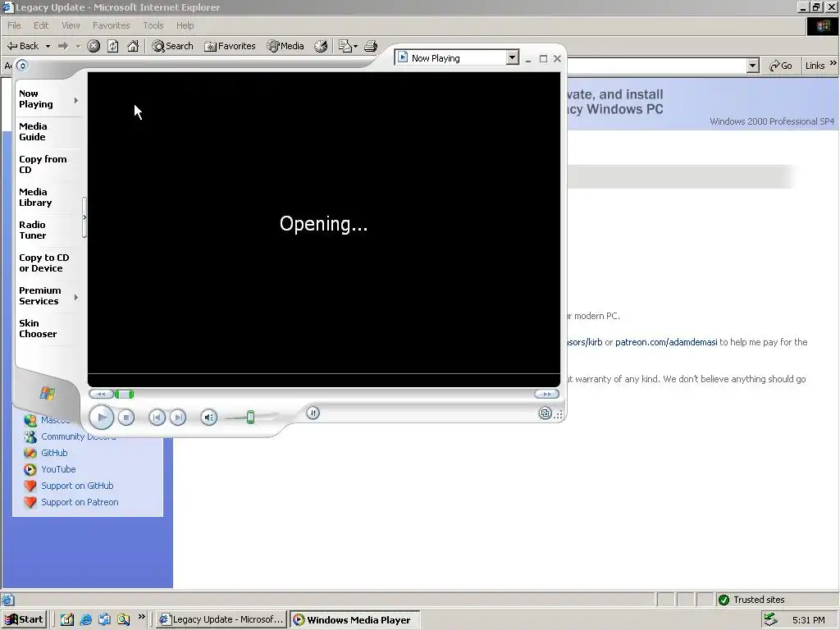Open the Radio Tuner tab
The height and width of the screenshot is (630, 840).
pos(32,230)
